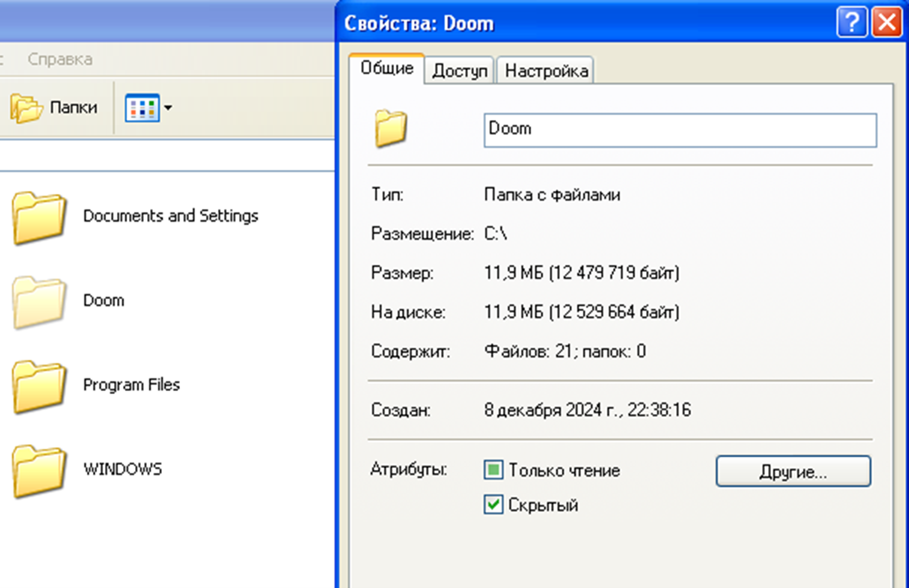Select the Doom folder icon
This screenshot has width=909, height=588.
pyautogui.click(x=39, y=302)
